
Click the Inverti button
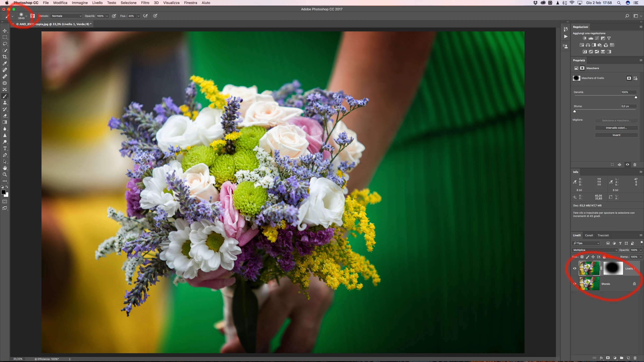click(x=616, y=135)
